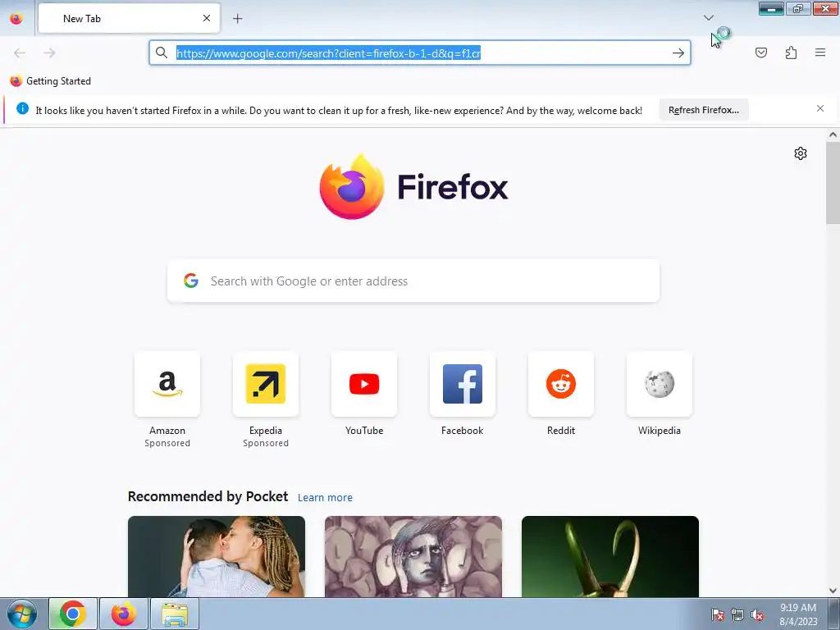Open Chrome from the taskbar

click(73, 614)
